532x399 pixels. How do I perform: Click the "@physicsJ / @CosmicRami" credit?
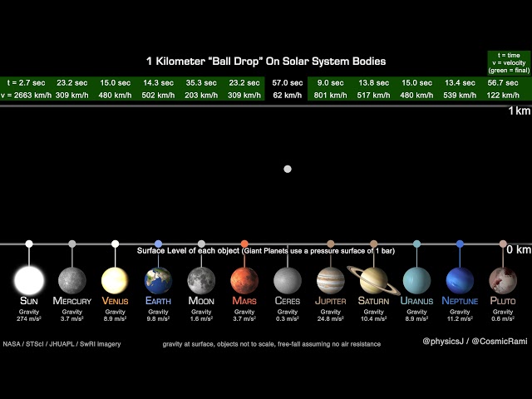pyautogui.click(x=475, y=342)
